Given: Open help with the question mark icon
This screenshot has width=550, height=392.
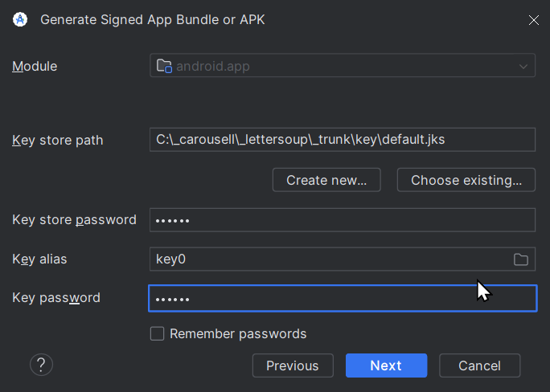Looking at the screenshot, I should (41, 365).
